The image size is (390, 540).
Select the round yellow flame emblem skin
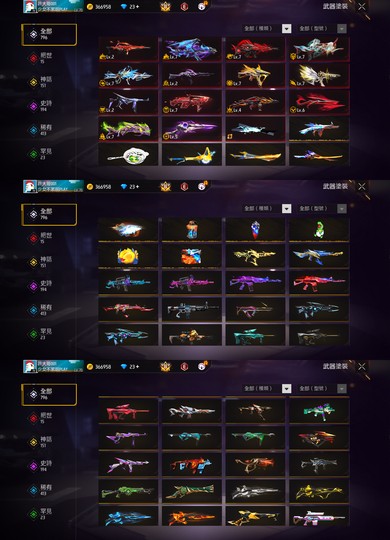tap(128, 256)
